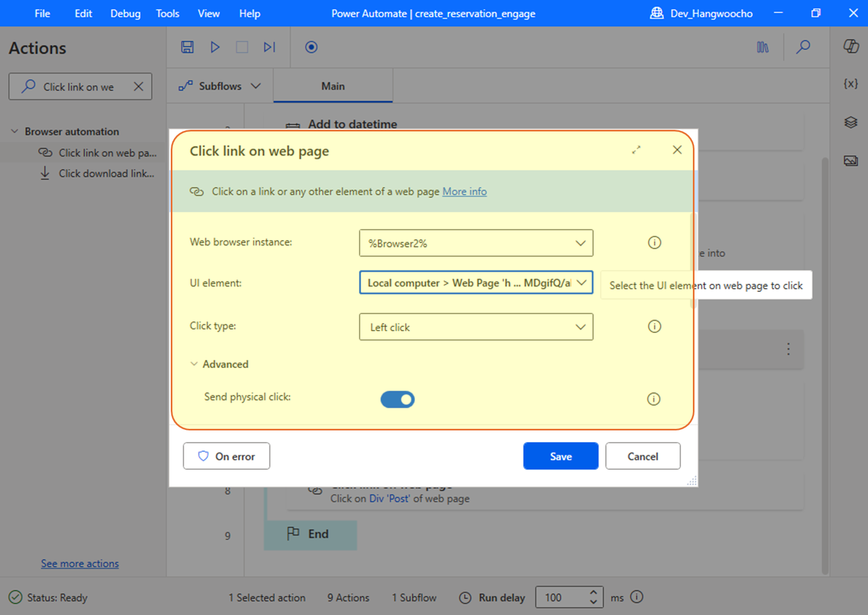868x615 pixels.
Task: Expand the Subflows dropdown
Action: point(220,86)
